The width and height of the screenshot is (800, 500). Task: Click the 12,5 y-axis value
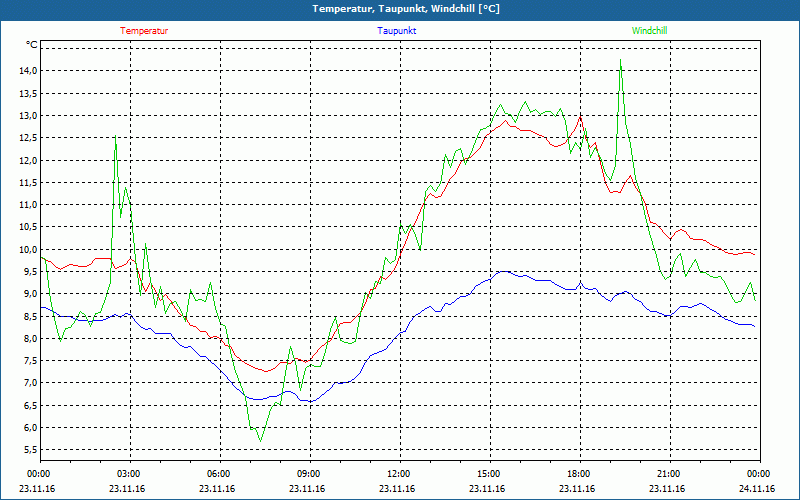pos(29,138)
